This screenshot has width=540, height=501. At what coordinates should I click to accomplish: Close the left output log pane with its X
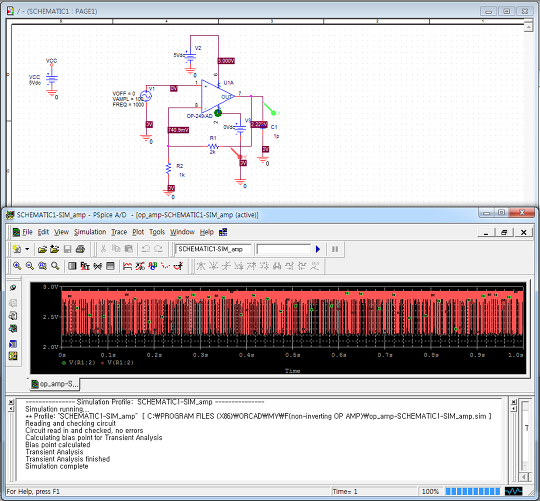click(x=11, y=402)
